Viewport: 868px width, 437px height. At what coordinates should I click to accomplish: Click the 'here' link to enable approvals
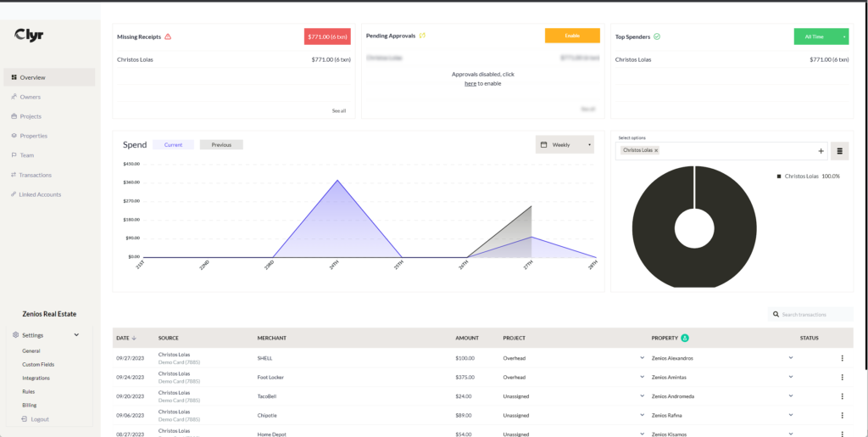pos(470,84)
